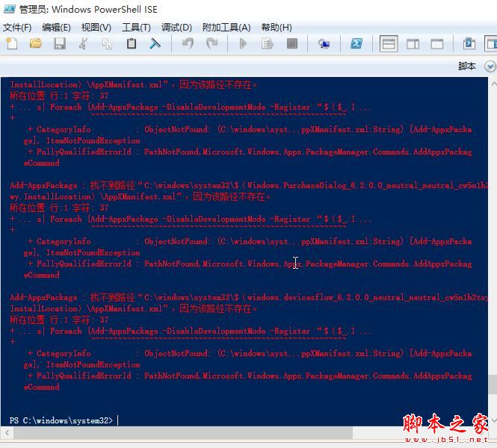Click the PowerShell ISE title bar icon

pyautogui.click(x=10, y=9)
